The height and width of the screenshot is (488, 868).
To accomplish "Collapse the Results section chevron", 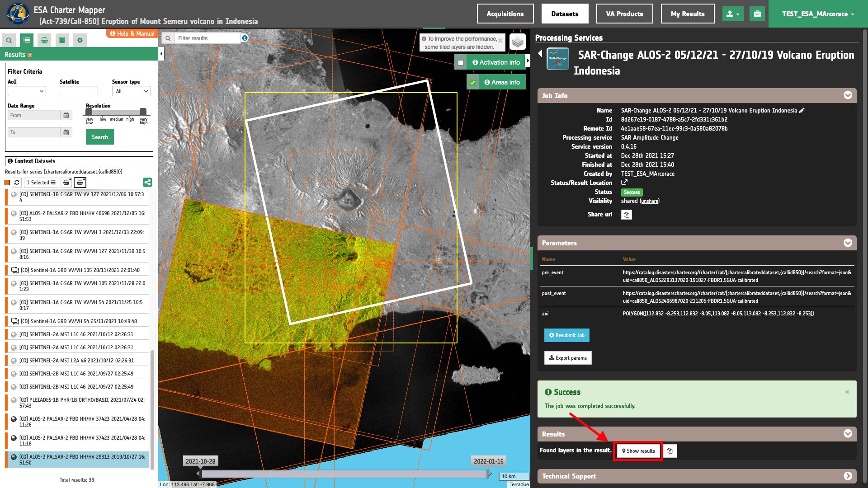I will pos(848,434).
